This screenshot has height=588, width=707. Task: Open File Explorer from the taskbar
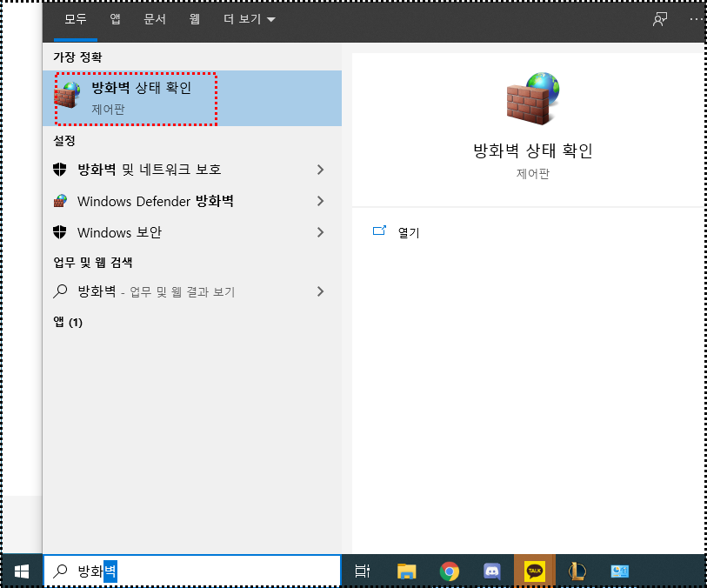[406, 571]
